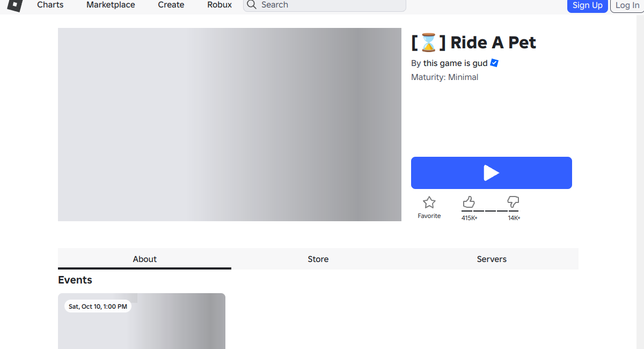Click the like/dislike vote ratio bar
This screenshot has width=644, height=349.
(x=491, y=211)
